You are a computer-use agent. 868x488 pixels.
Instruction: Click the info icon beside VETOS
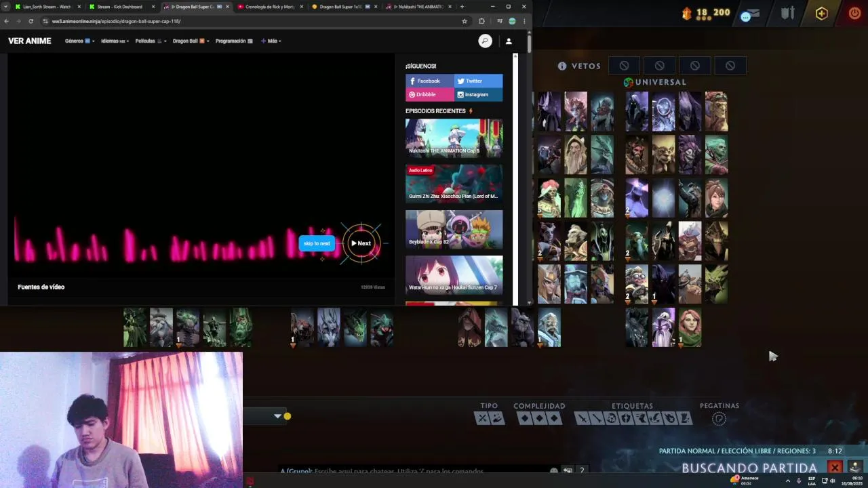[562, 66]
